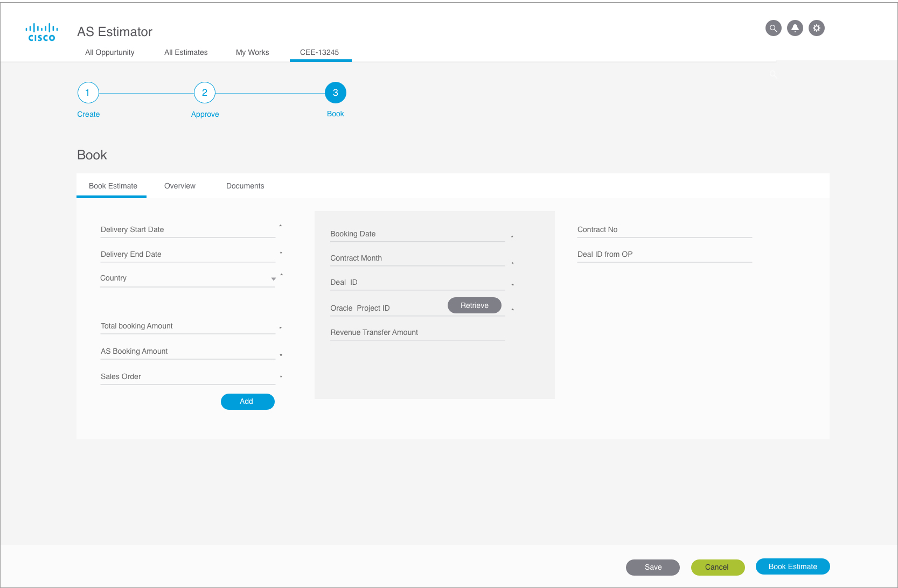Click the AS Estimator title
This screenshot has height=588, width=898.
click(115, 32)
